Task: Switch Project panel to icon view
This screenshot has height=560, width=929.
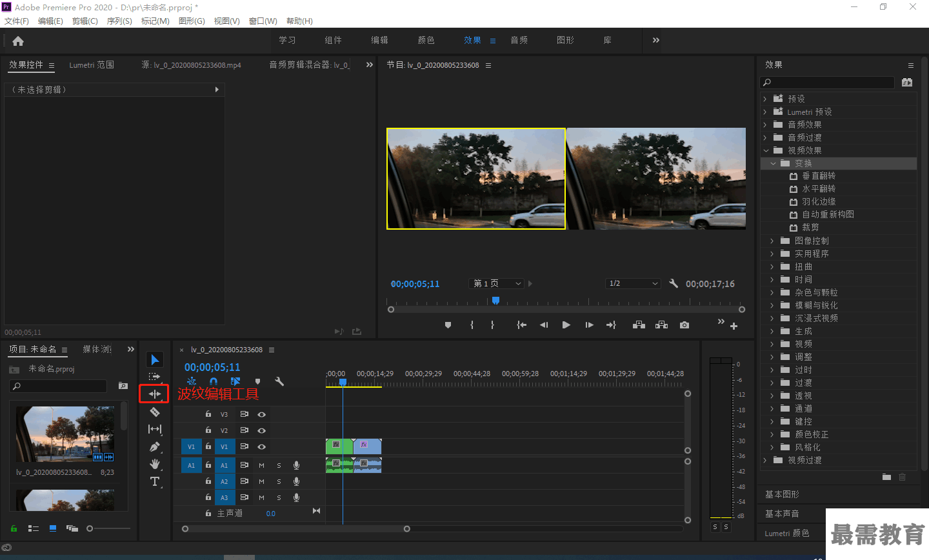Action: (x=53, y=528)
